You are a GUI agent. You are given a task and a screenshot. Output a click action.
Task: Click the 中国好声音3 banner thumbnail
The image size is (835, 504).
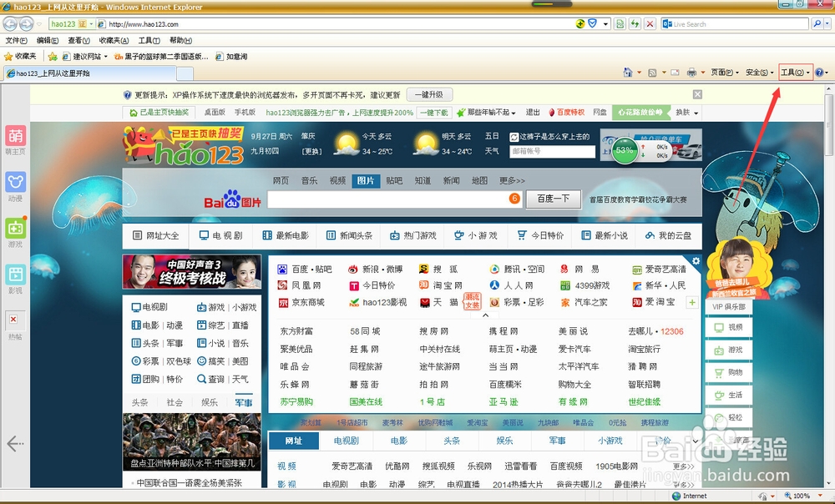[x=192, y=271]
